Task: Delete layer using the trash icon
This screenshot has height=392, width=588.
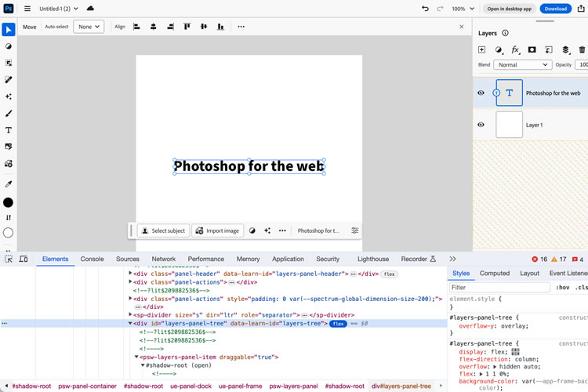Action: [x=582, y=49]
